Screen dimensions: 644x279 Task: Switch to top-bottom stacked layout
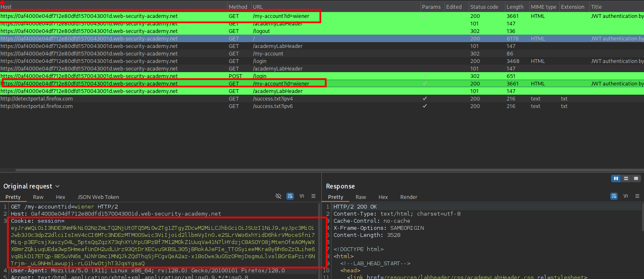pyautogui.click(x=626, y=178)
